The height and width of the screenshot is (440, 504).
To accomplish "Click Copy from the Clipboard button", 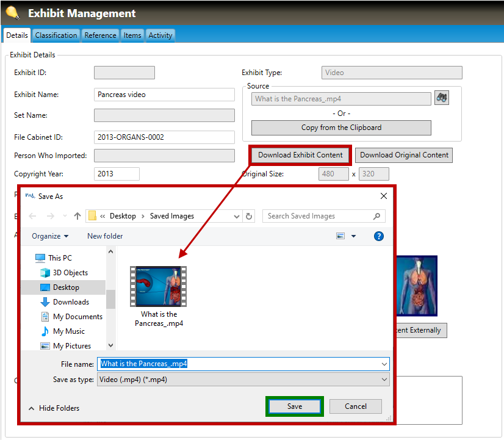I will (341, 128).
